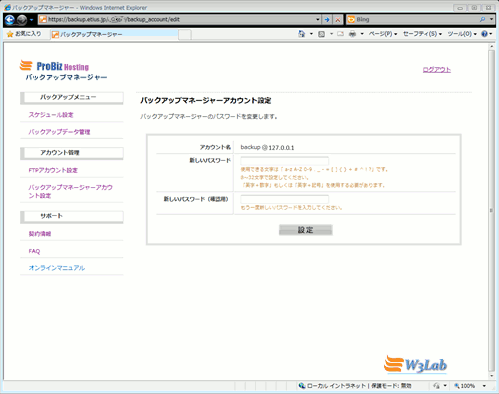Click the vertical scrollbar up arrow
This screenshot has width=499, height=394.
[x=491, y=47]
